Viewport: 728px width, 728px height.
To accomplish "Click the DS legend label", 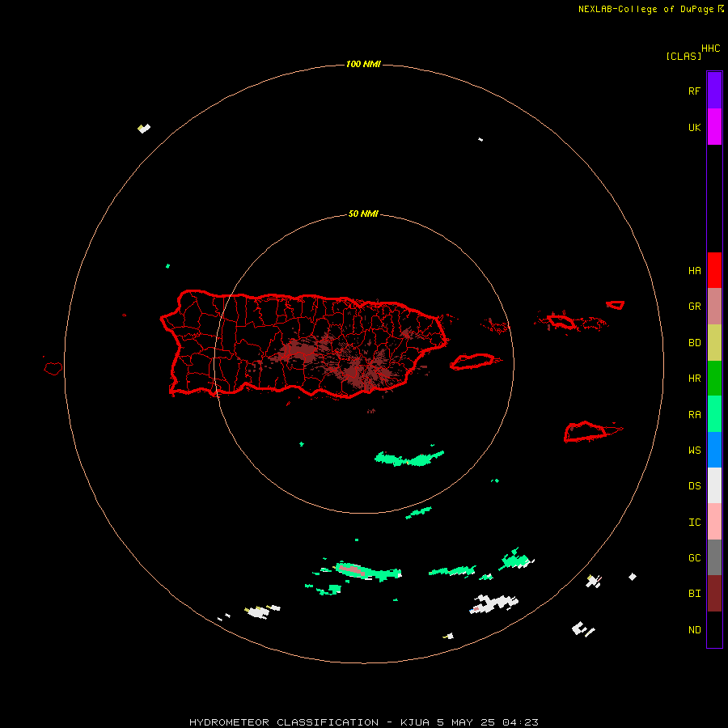I will point(694,486).
